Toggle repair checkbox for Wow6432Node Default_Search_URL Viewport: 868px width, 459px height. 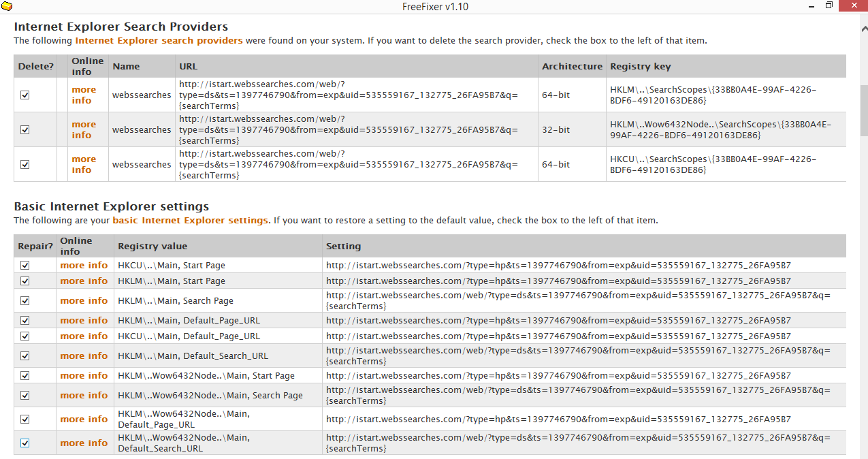click(25, 443)
